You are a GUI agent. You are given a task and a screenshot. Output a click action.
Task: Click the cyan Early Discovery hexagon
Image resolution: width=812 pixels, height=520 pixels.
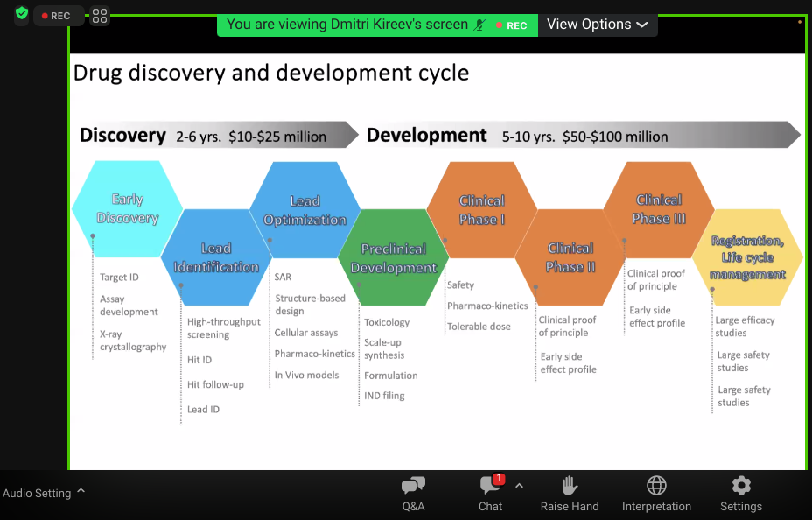[x=128, y=208]
